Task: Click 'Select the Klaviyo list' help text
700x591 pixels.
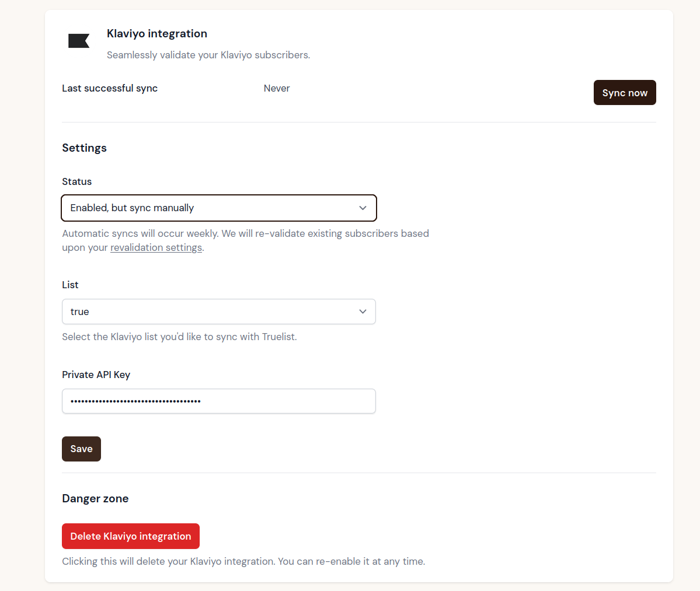Action: pos(179,337)
